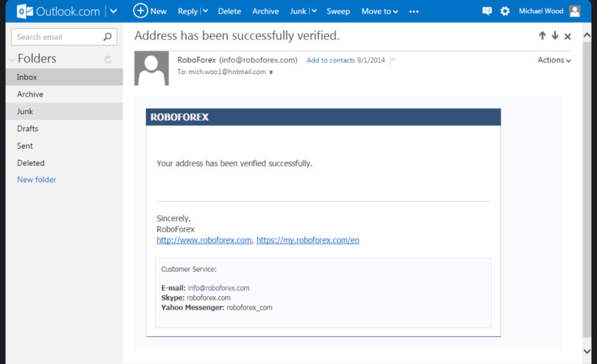Open the Move to dropdown
Viewport: 597px width, 364px height.
click(380, 12)
